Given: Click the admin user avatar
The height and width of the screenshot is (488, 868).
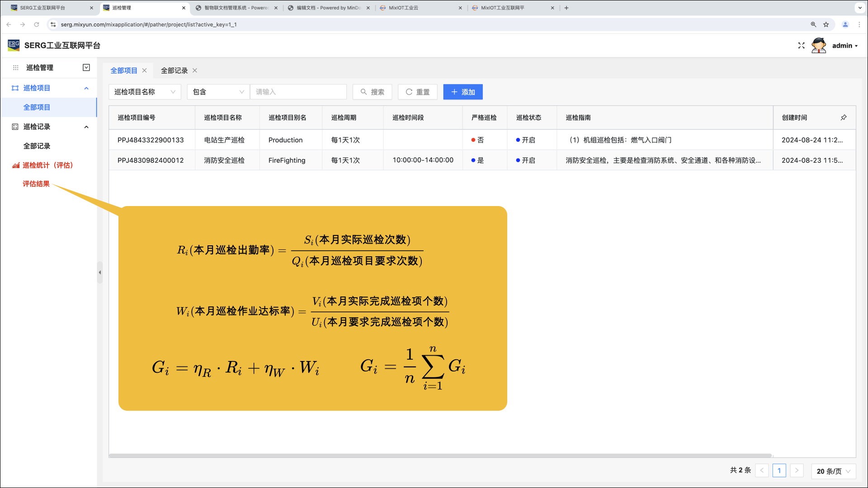Looking at the screenshot, I should [x=818, y=46].
